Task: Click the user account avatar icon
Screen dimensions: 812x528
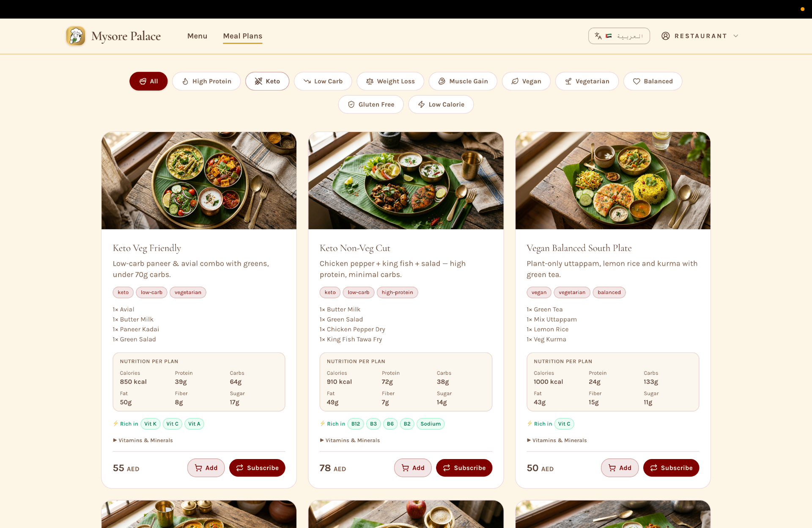Action: (665, 36)
